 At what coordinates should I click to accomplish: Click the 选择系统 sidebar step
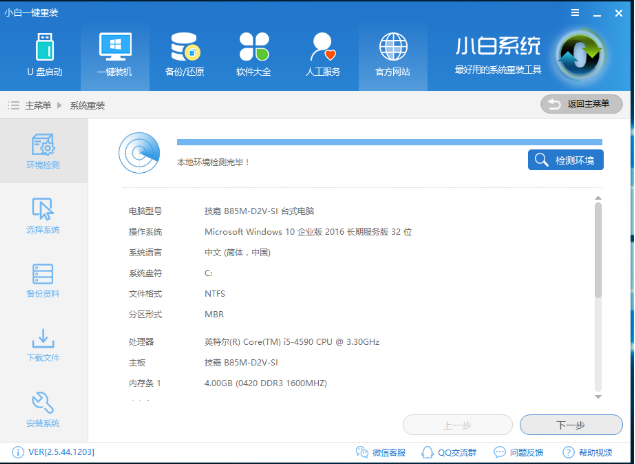(43, 215)
